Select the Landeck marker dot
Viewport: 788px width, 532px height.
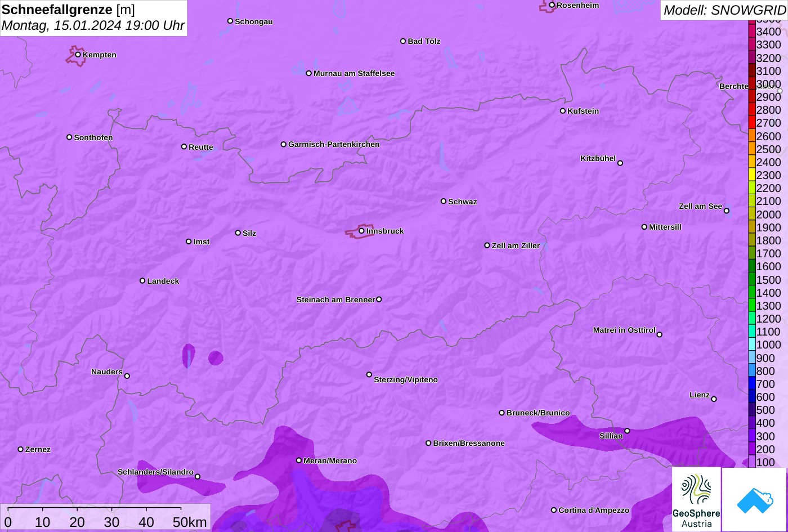pos(142,280)
